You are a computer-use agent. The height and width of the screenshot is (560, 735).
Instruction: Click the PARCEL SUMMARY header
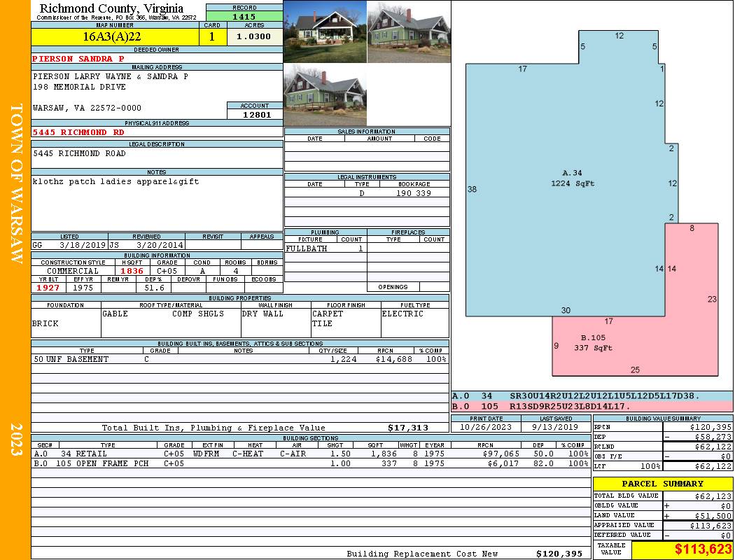(x=662, y=484)
